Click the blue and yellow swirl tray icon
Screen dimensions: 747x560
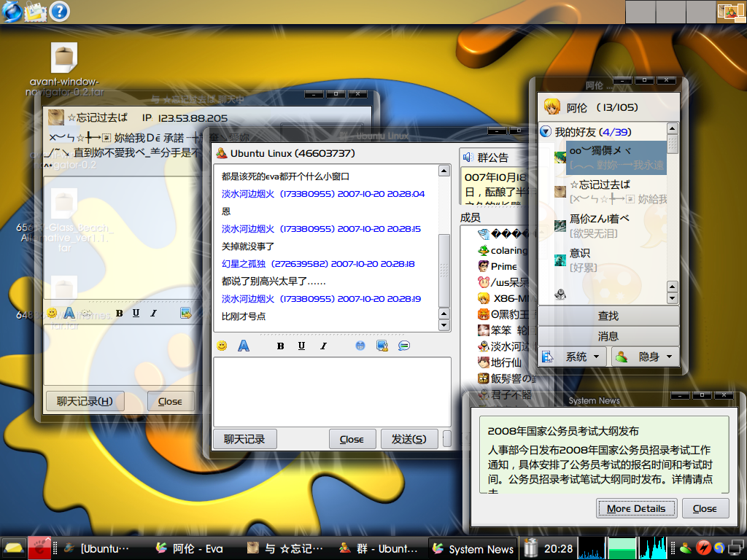(719, 548)
